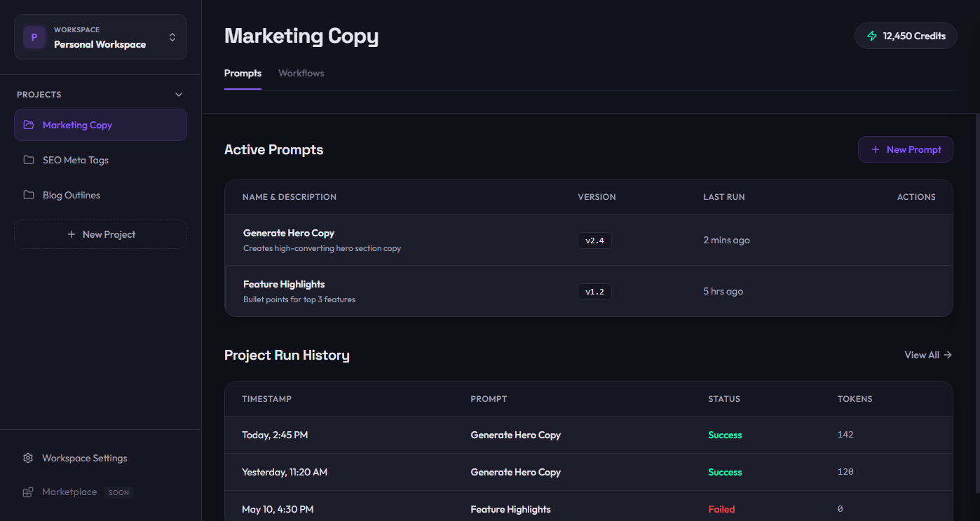980x521 pixels.
Task: Click the 12,450 Credits pill
Action: coord(906,36)
